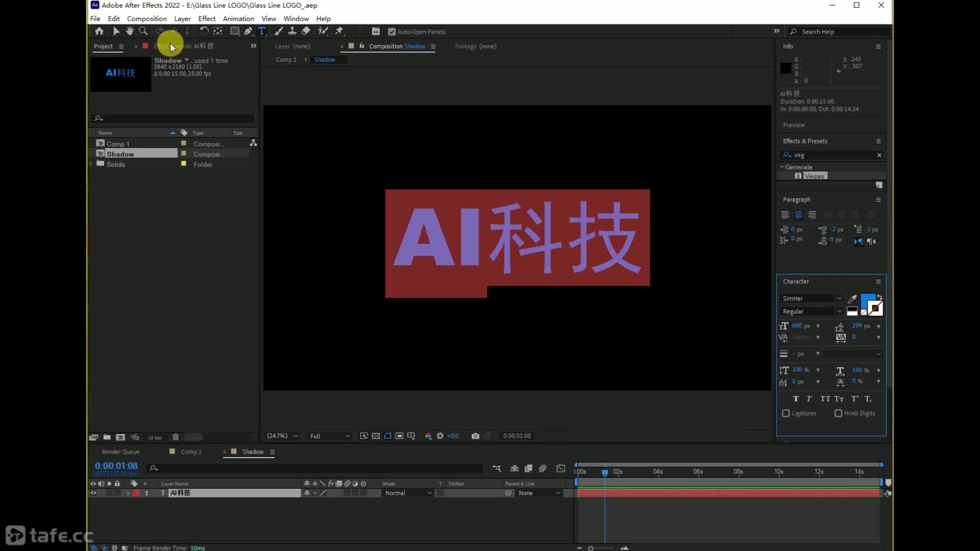Select the Selection arrow tool
The width and height of the screenshot is (980, 551).
click(116, 31)
